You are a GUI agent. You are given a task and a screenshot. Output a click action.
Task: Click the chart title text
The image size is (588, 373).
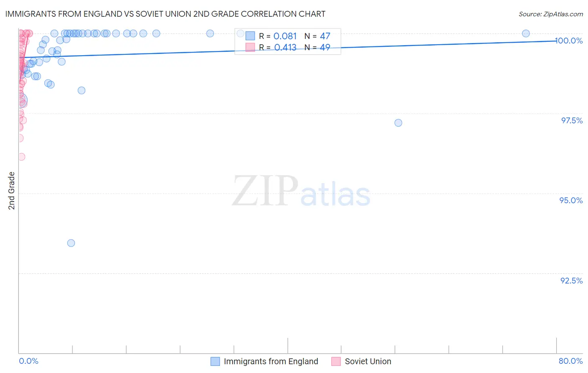tap(165, 14)
